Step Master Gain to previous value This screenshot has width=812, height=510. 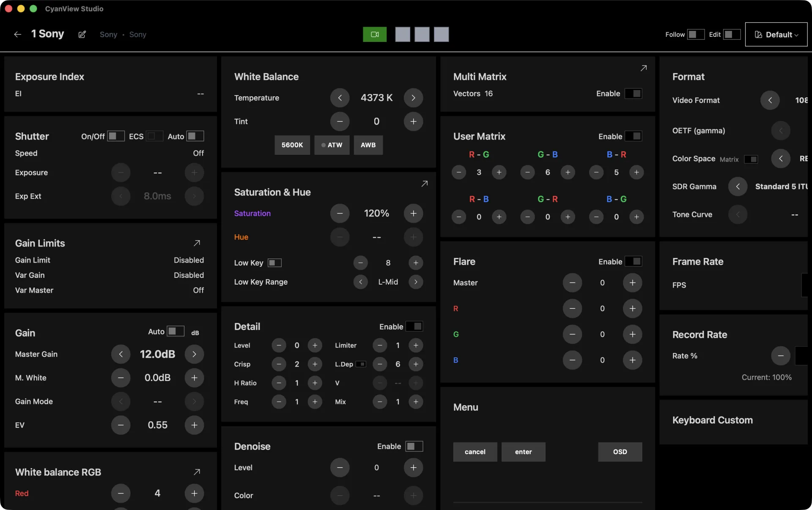pyautogui.click(x=121, y=354)
